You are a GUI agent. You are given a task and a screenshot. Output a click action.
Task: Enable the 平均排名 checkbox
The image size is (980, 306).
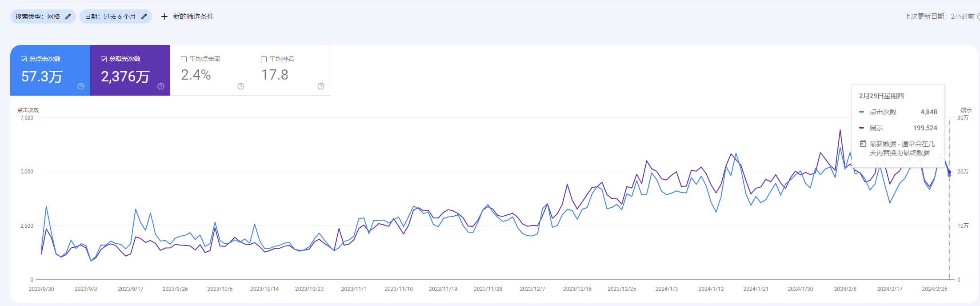264,59
